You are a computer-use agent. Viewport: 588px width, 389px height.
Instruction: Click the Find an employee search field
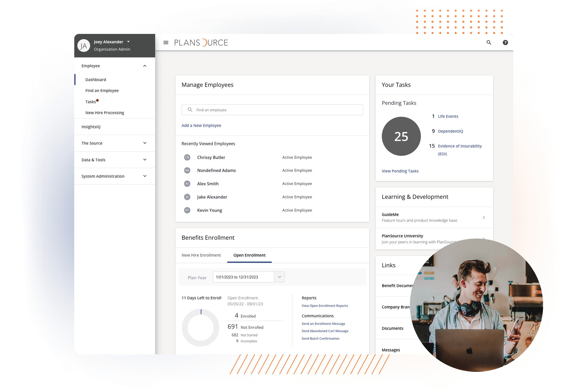(272, 110)
